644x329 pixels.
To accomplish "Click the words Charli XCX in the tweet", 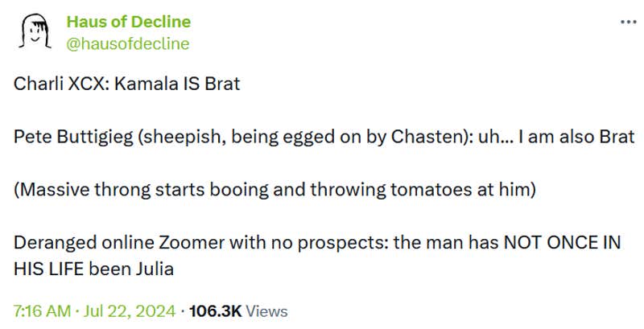I will [x=58, y=84].
